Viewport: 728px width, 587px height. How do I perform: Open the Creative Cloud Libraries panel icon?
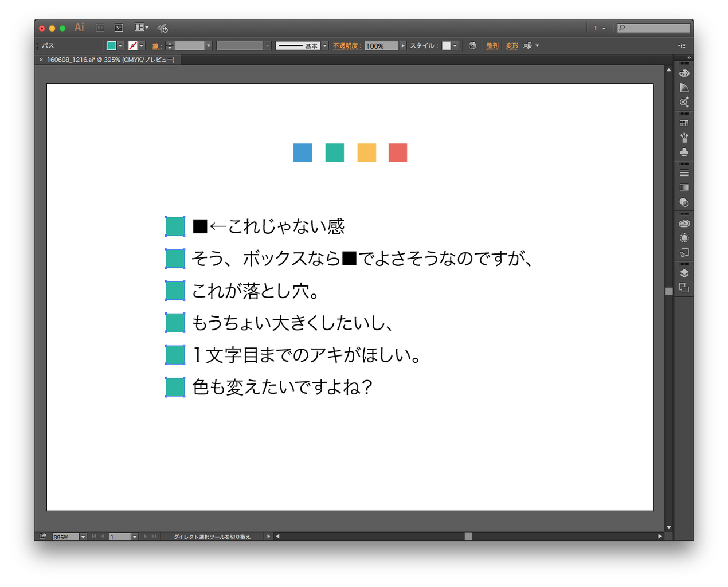(684, 224)
